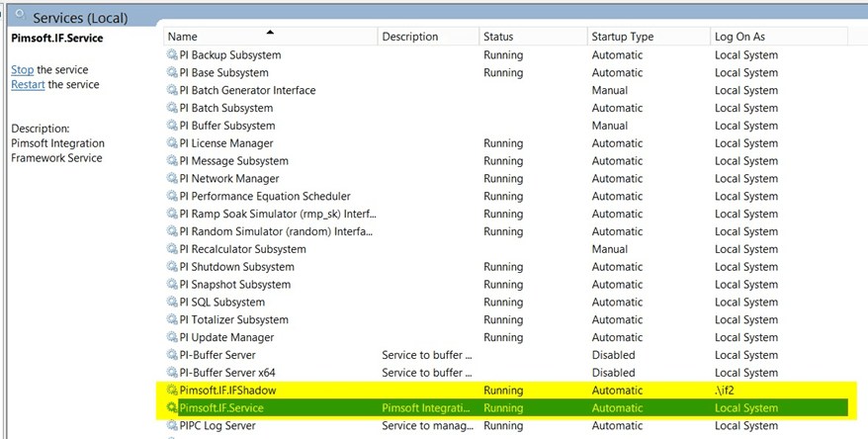Select the PIPC Log Server service name

pyautogui.click(x=217, y=426)
